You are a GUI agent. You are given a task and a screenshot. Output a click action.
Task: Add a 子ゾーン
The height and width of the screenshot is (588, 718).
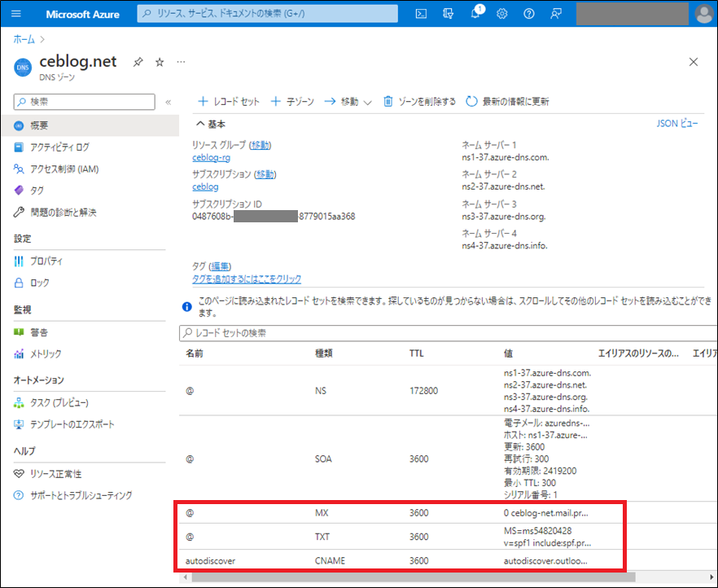[x=292, y=102]
